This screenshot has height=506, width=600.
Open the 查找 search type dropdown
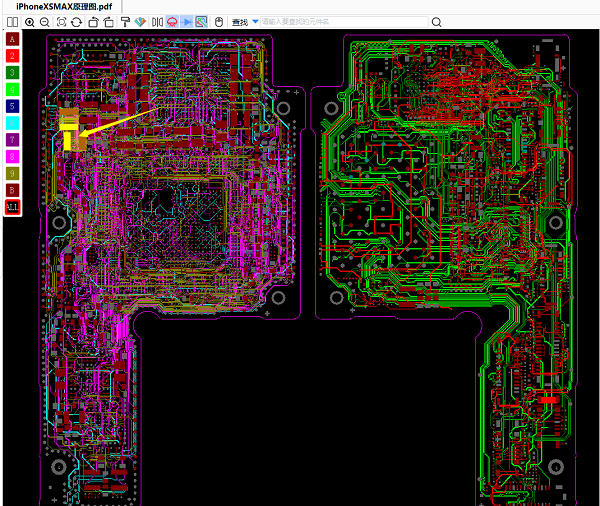tap(255, 21)
